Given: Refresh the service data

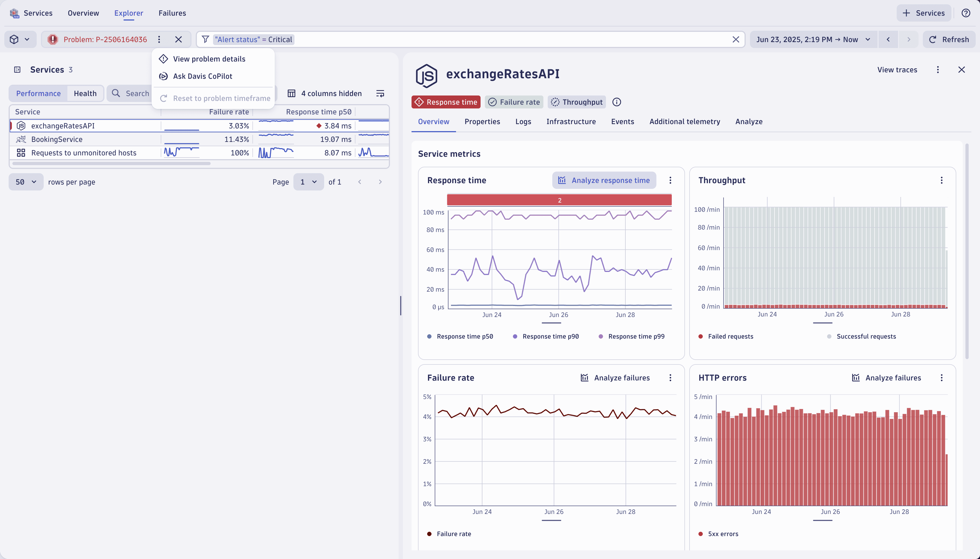Looking at the screenshot, I should click(x=948, y=39).
